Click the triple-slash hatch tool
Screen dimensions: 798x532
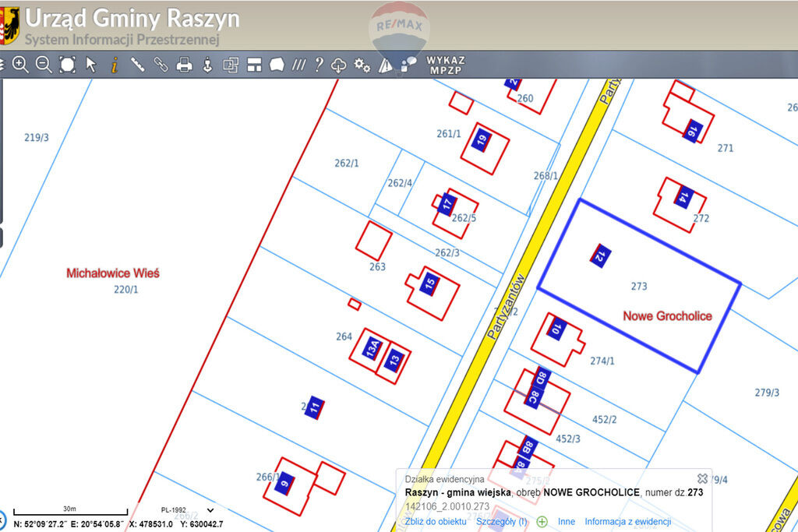tap(298, 65)
